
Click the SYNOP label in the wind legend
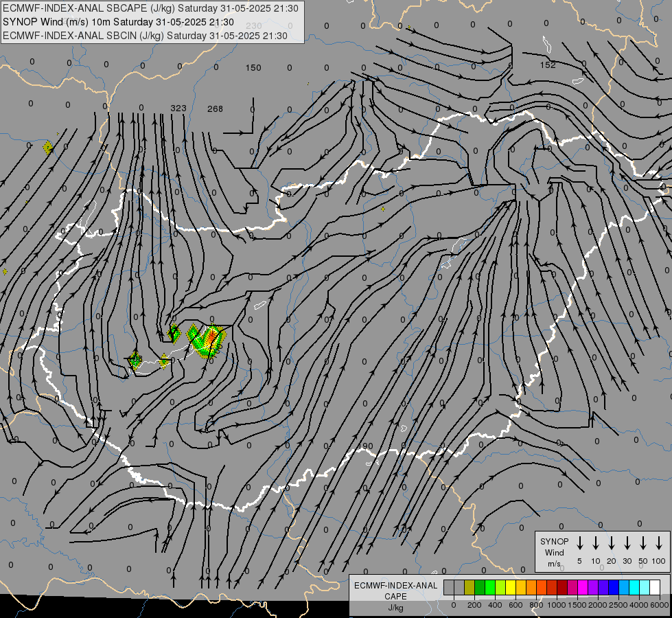pos(554,541)
